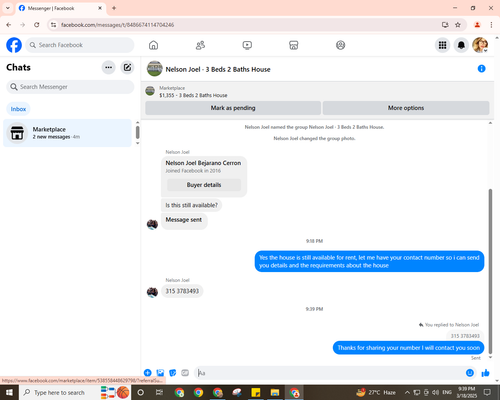Open the Chrome profile icon

477,25
